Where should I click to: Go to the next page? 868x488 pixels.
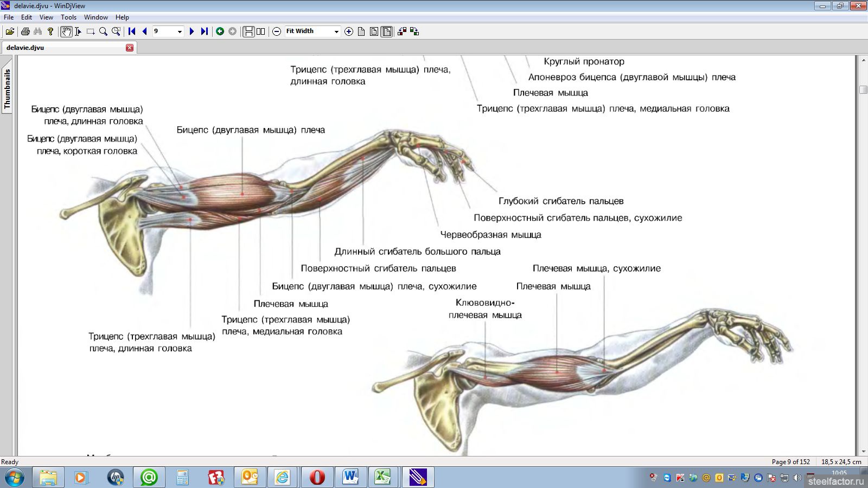pos(192,31)
